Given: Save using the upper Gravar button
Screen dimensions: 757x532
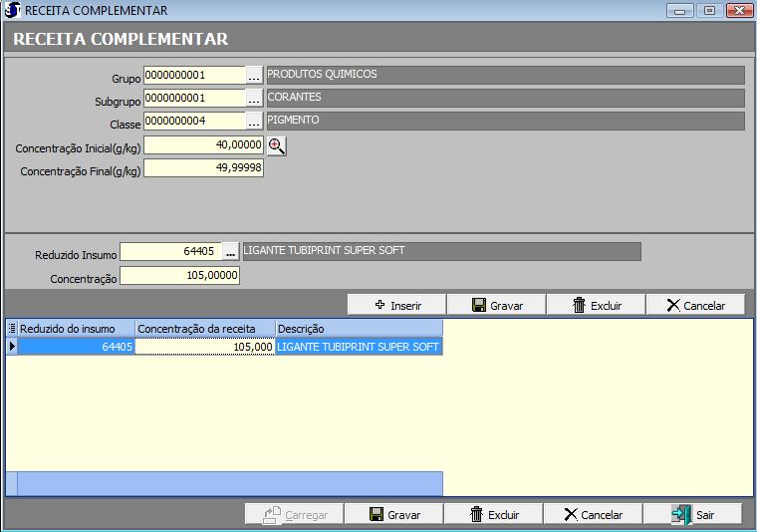Looking at the screenshot, I should tap(496, 305).
